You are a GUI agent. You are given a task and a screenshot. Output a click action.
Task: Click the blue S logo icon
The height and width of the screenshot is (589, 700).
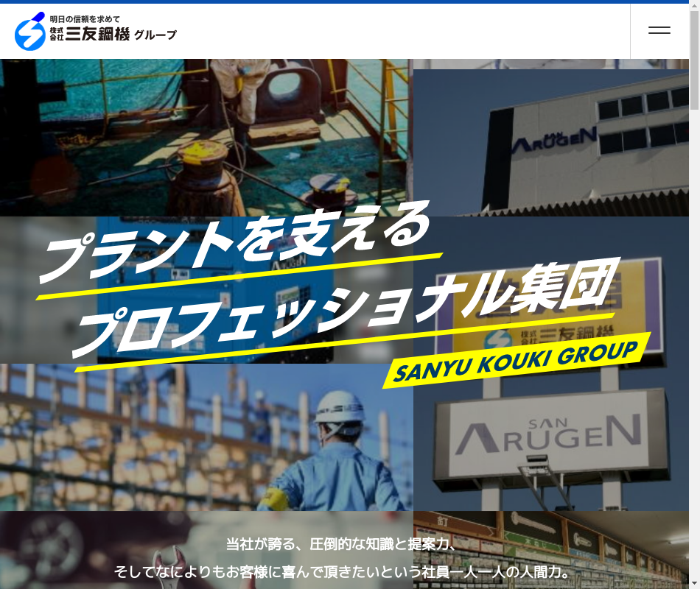(x=30, y=32)
